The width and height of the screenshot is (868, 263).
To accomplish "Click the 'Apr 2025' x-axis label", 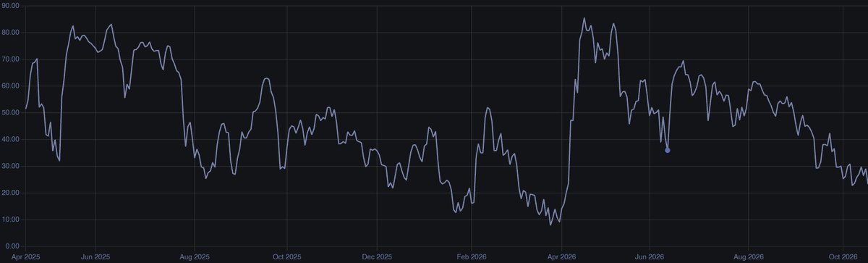I will click(x=25, y=256).
